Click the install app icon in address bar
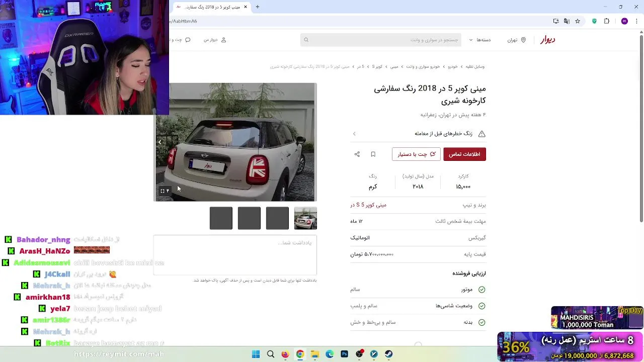 click(556, 21)
